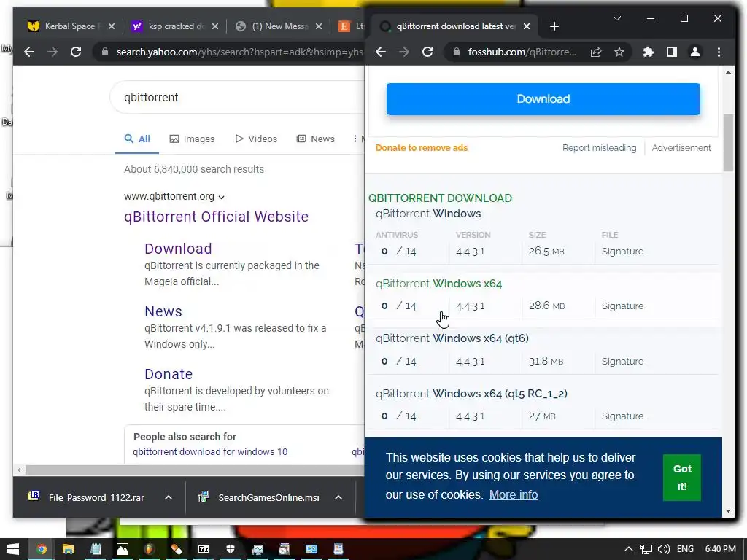This screenshot has width=747, height=560.
Task: Toggle the Chrome side panel icon
Action: click(672, 52)
